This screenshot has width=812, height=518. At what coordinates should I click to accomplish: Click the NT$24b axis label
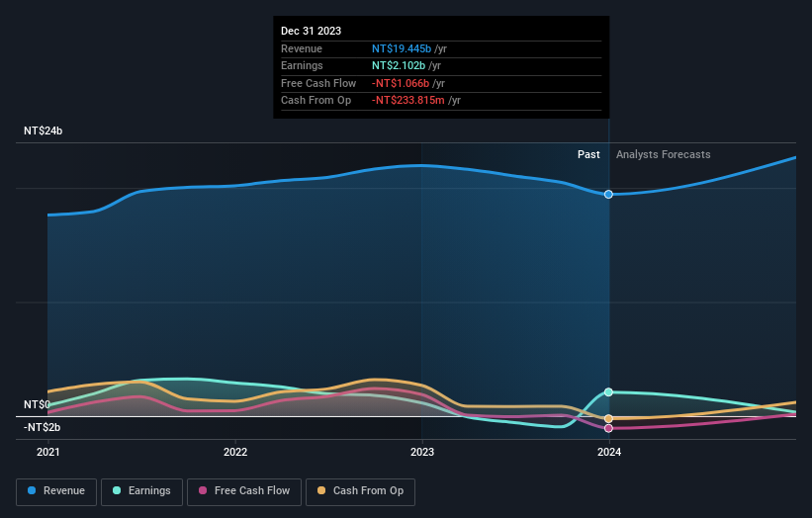tap(43, 130)
